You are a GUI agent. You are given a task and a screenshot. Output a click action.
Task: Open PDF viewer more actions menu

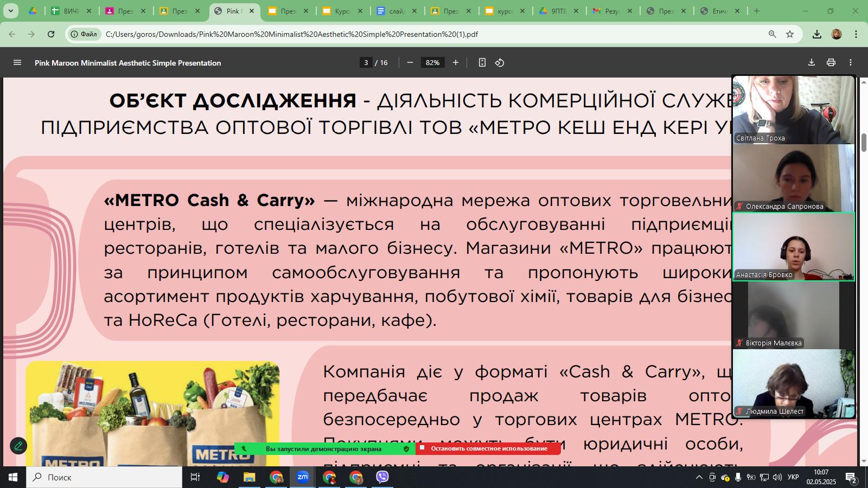(x=851, y=63)
